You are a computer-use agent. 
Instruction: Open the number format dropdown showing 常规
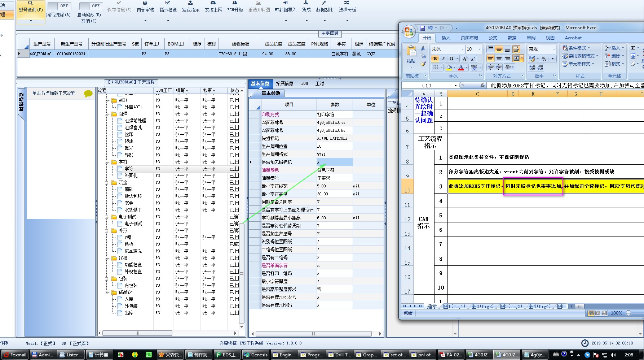(554, 49)
